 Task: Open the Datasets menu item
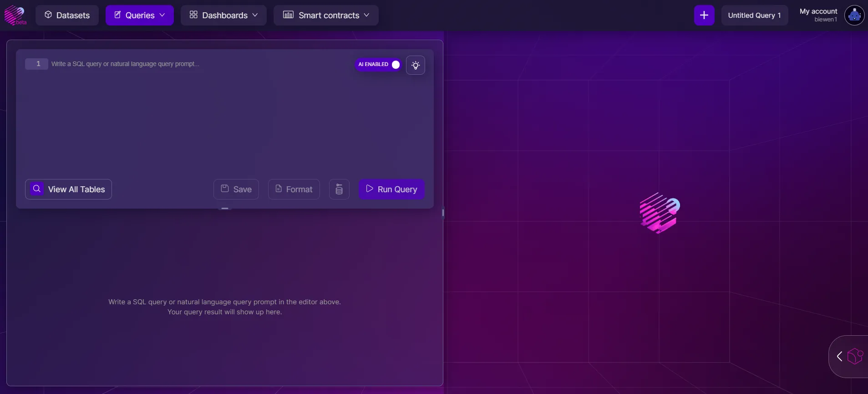click(67, 15)
